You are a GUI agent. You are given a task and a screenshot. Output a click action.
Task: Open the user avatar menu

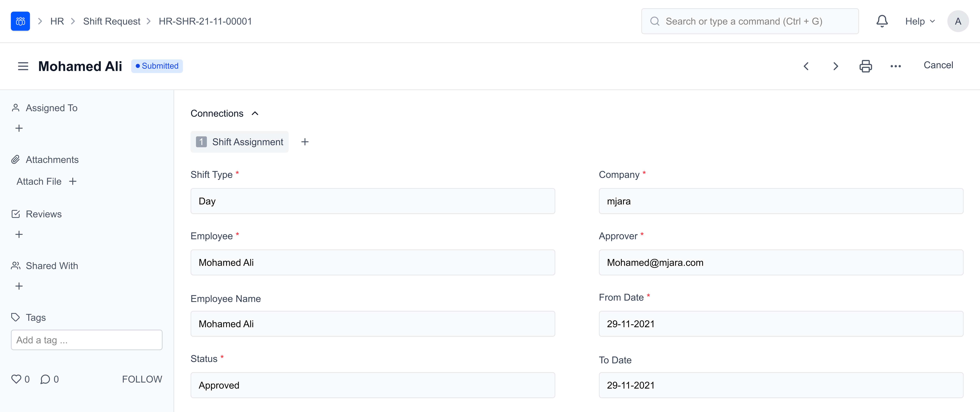click(958, 21)
